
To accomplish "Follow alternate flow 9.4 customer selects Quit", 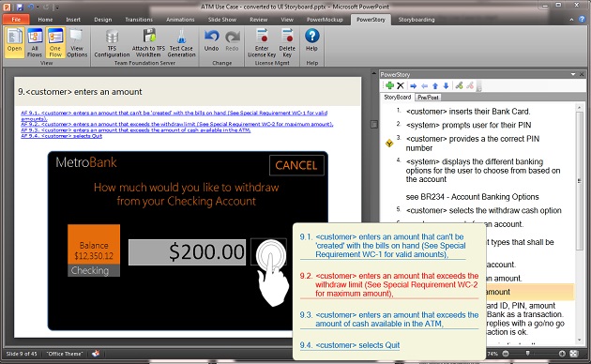I will [x=350, y=345].
